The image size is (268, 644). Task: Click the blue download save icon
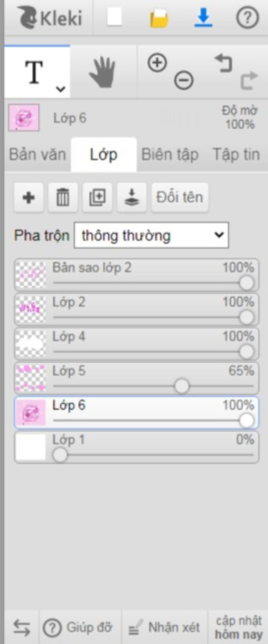click(x=203, y=18)
